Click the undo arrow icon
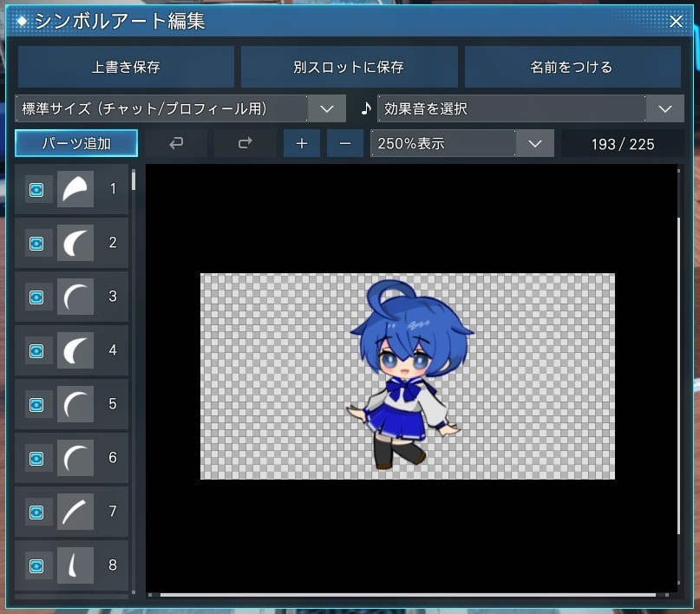The width and height of the screenshot is (700, 614). 176,143
